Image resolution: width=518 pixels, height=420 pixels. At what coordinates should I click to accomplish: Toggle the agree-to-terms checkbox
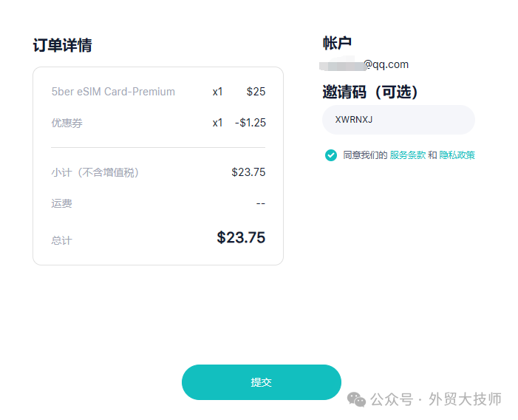pos(330,155)
